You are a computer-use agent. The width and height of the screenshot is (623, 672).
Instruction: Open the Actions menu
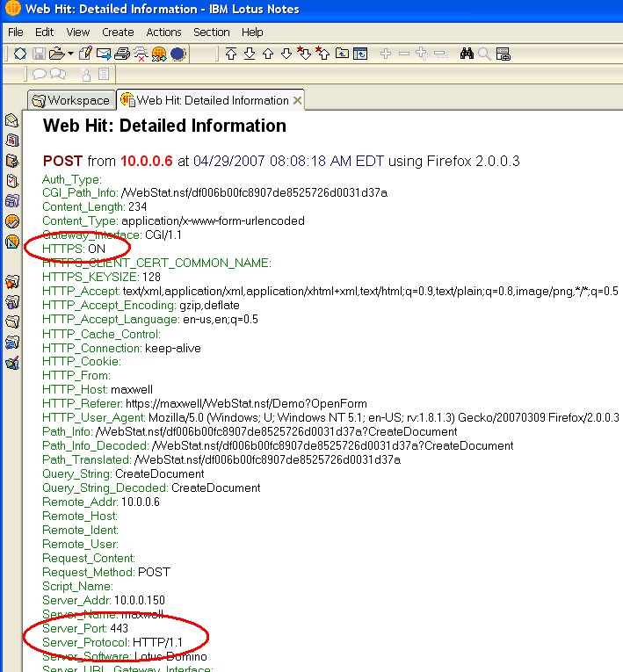(x=163, y=33)
